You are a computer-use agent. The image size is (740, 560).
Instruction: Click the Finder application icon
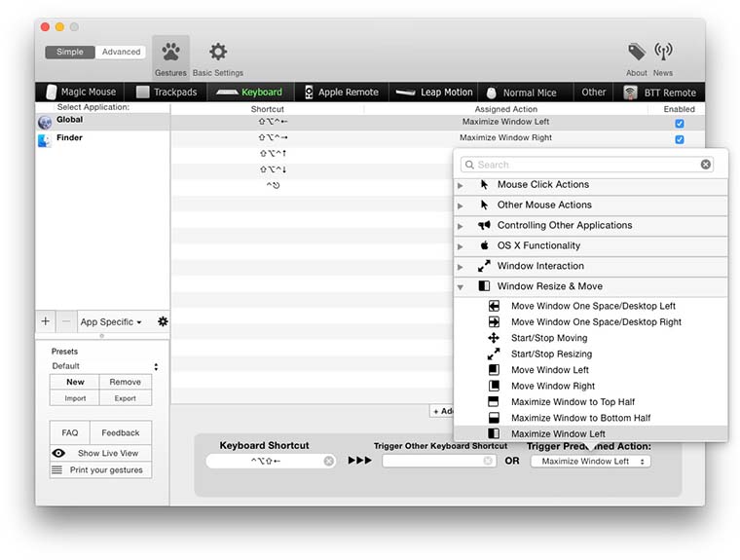(x=45, y=140)
